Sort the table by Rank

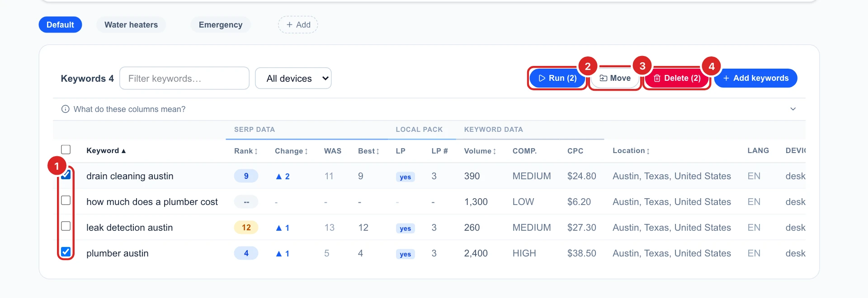[x=246, y=151]
